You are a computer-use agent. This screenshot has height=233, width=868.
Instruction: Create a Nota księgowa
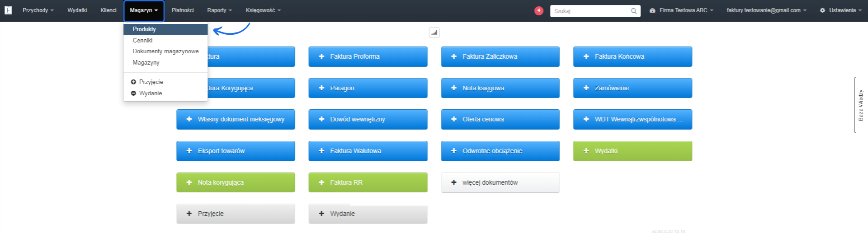pyautogui.click(x=500, y=88)
